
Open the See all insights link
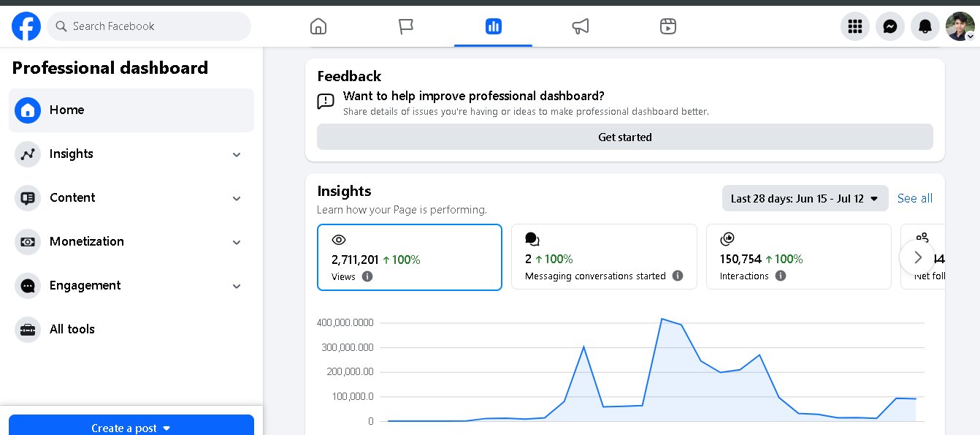click(915, 198)
